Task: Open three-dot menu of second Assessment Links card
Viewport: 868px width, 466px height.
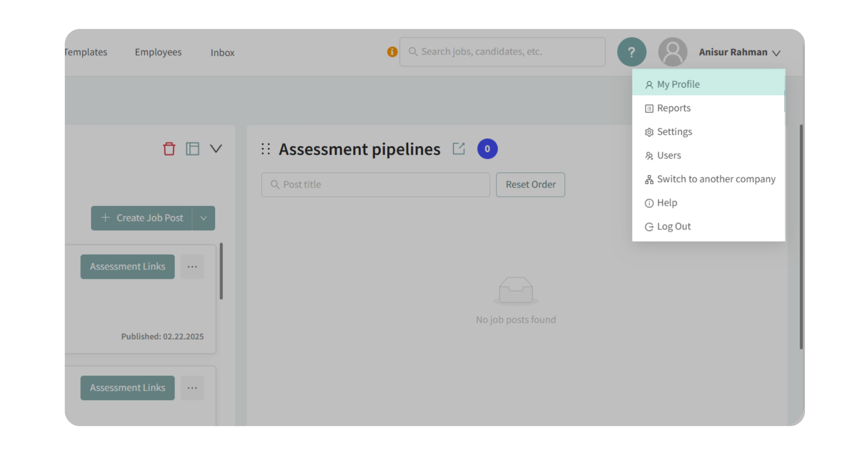Action: [192, 388]
